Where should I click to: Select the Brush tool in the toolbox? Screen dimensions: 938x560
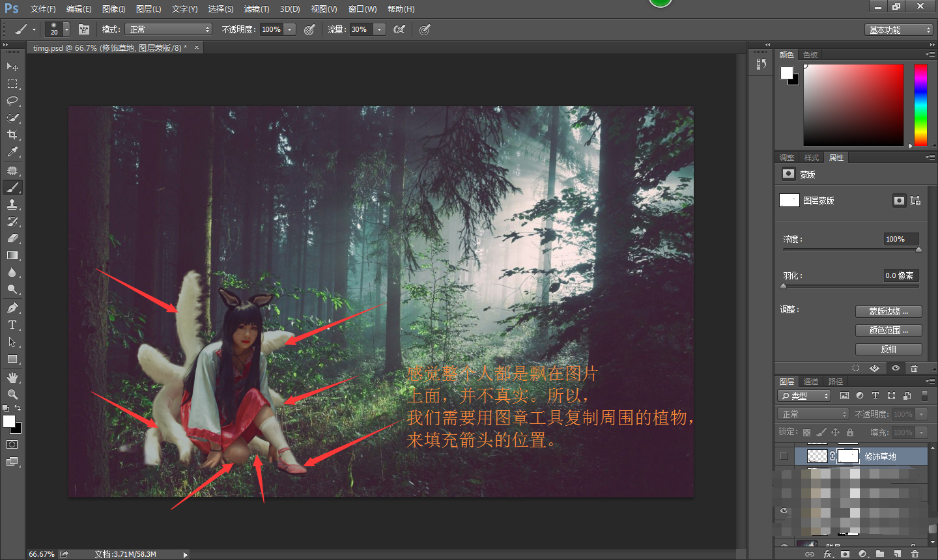[12, 188]
